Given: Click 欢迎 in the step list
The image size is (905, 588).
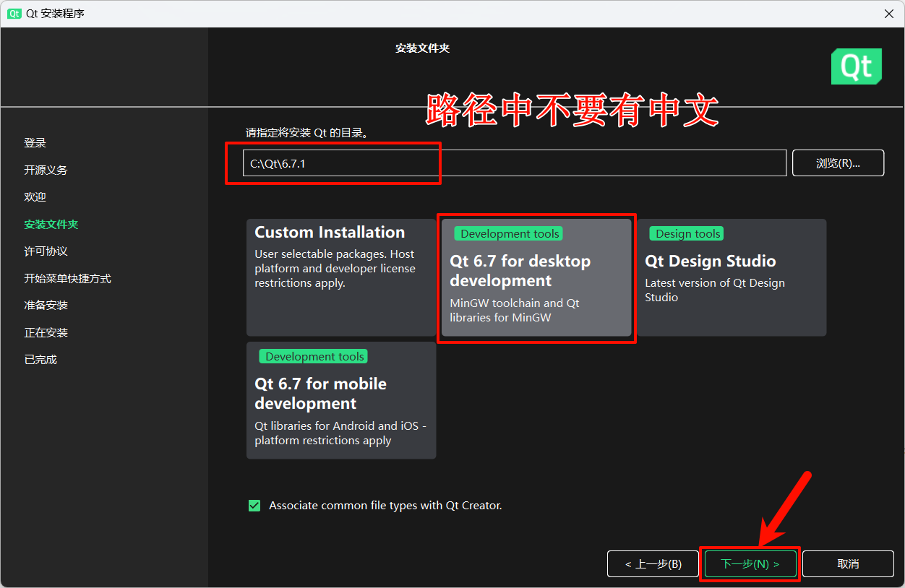Looking at the screenshot, I should 35,197.
